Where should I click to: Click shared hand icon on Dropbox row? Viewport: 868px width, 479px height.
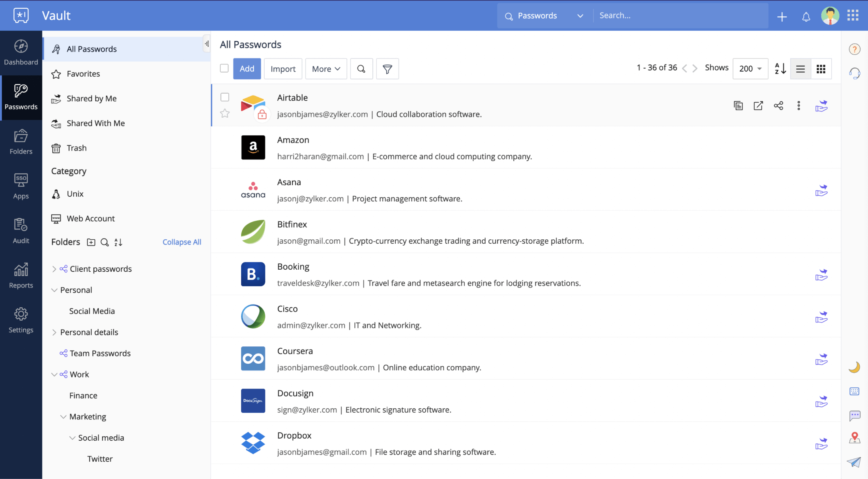(821, 443)
